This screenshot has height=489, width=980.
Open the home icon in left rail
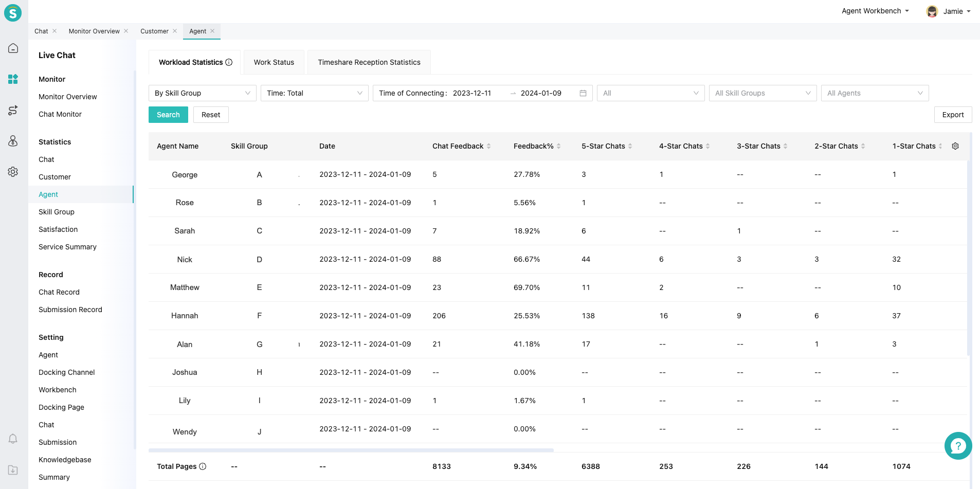(x=13, y=48)
